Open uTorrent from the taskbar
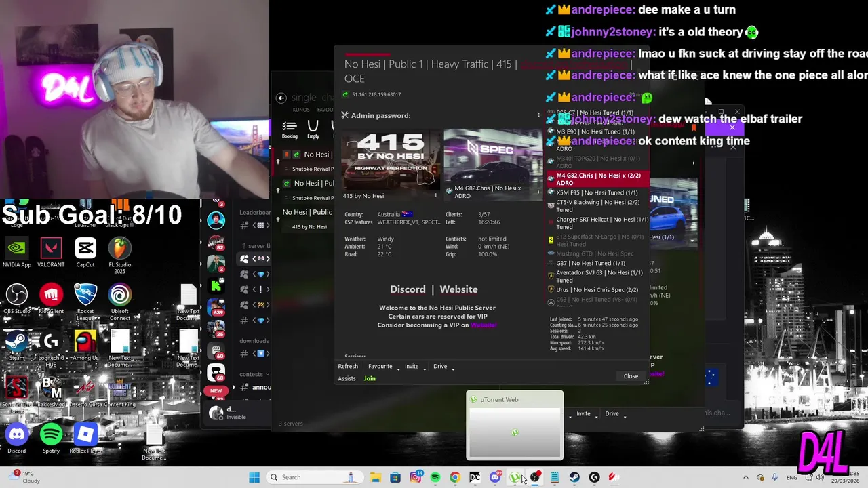The width and height of the screenshot is (868, 488). tap(515, 477)
